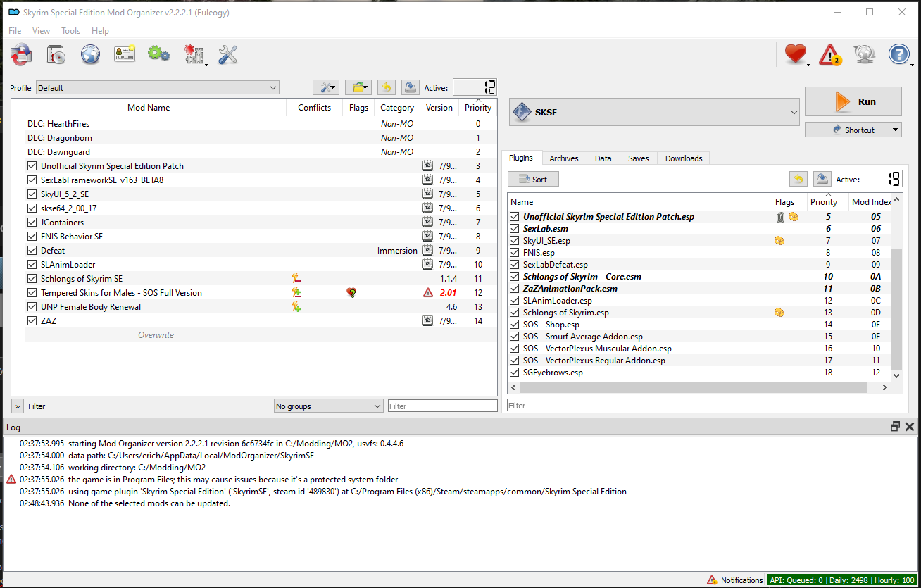This screenshot has height=588, width=921.
Task: Toggle the Defeat mod checkbox
Action: [x=32, y=251]
